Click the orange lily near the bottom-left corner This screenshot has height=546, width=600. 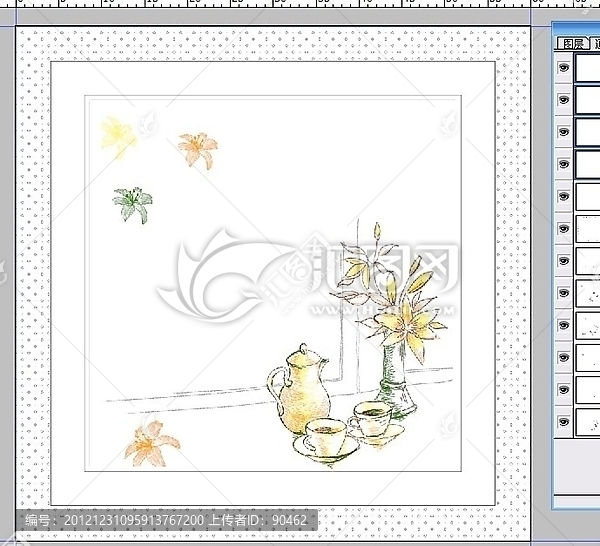[x=152, y=444]
